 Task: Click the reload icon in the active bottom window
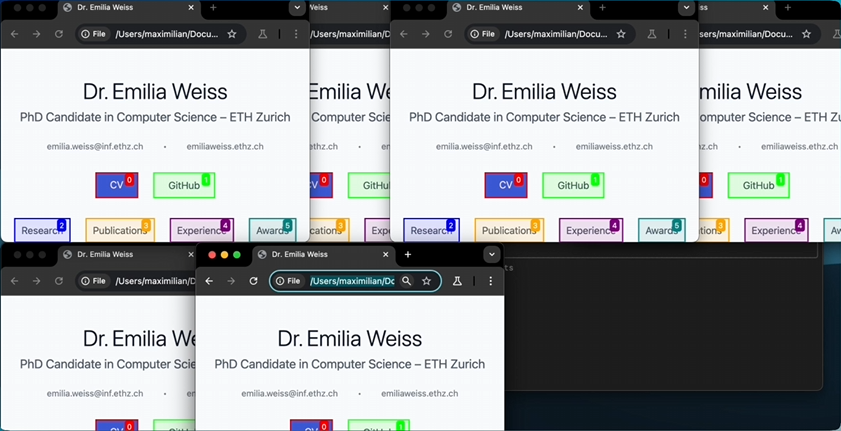click(254, 282)
